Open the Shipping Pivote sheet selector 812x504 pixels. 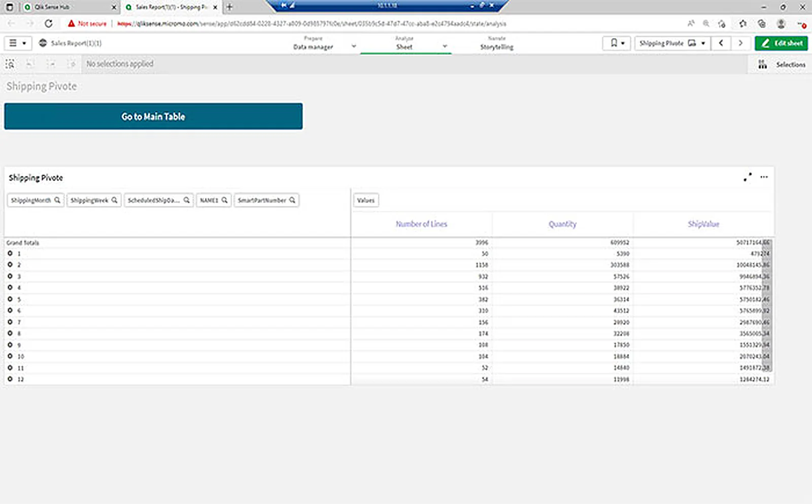[x=672, y=43]
